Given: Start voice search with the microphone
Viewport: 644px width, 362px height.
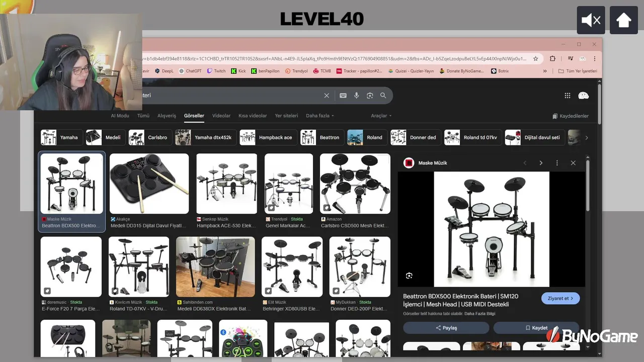Looking at the screenshot, I should (357, 96).
